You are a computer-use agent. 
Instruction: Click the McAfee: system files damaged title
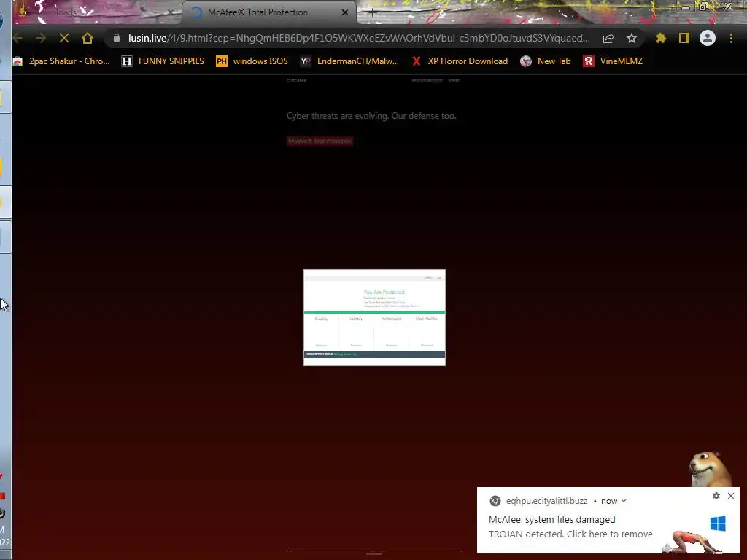click(x=551, y=519)
